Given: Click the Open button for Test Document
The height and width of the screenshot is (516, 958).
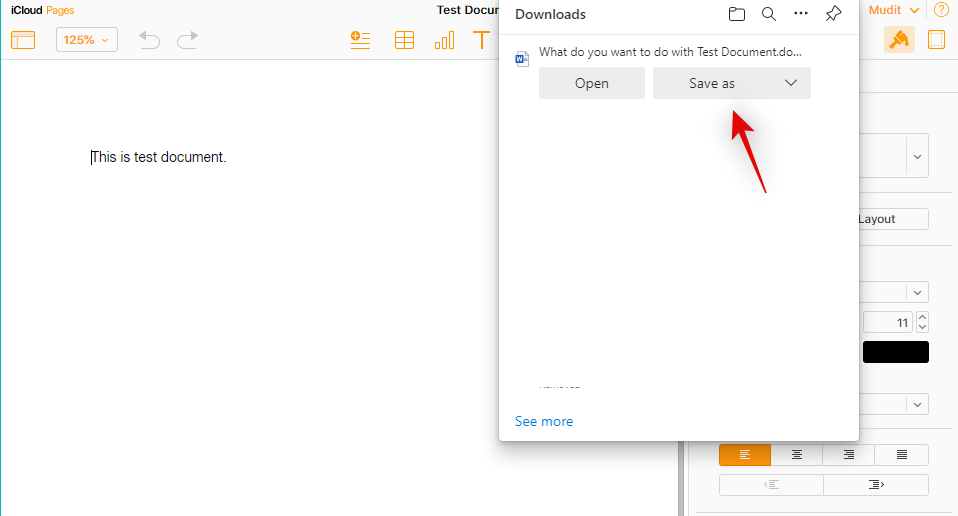Looking at the screenshot, I should click(x=591, y=83).
